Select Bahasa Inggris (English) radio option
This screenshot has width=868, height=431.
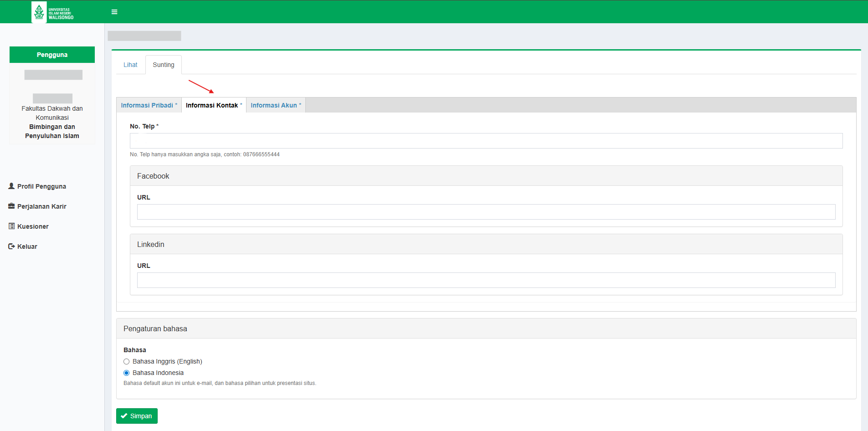click(127, 361)
